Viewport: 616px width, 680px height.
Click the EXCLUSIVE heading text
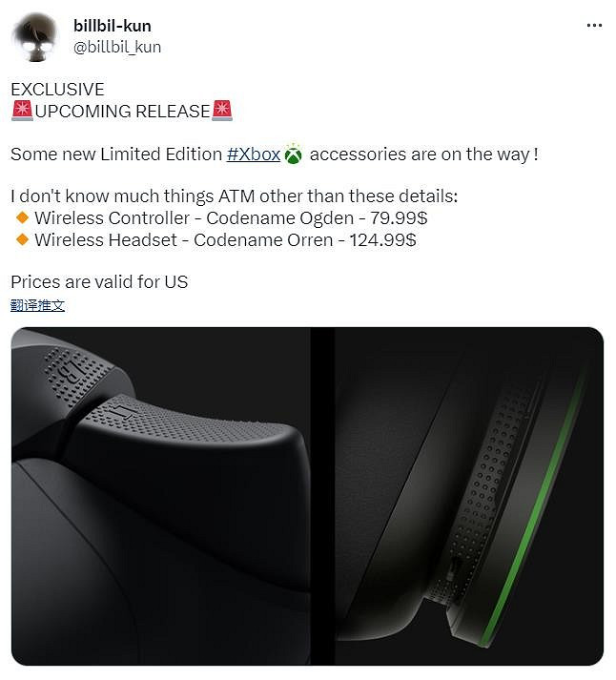(57, 90)
